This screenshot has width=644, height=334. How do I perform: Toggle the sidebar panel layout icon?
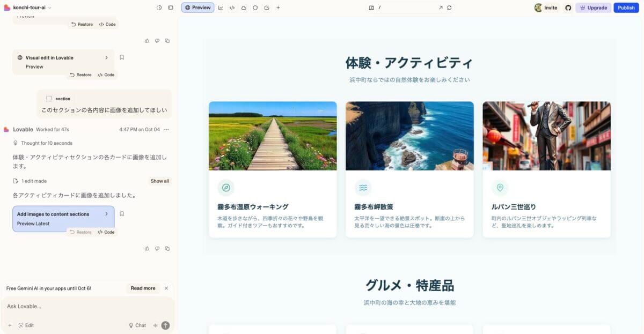click(x=171, y=8)
